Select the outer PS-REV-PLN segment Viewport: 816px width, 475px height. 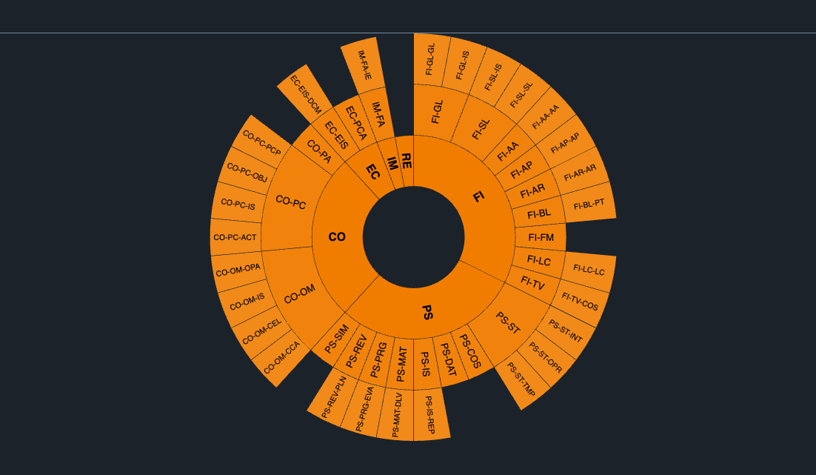pyautogui.click(x=334, y=397)
